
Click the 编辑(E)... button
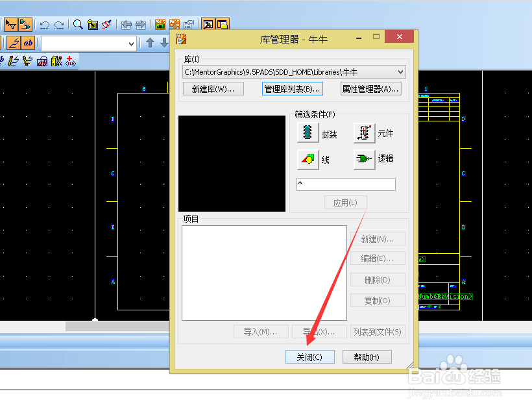click(x=378, y=258)
